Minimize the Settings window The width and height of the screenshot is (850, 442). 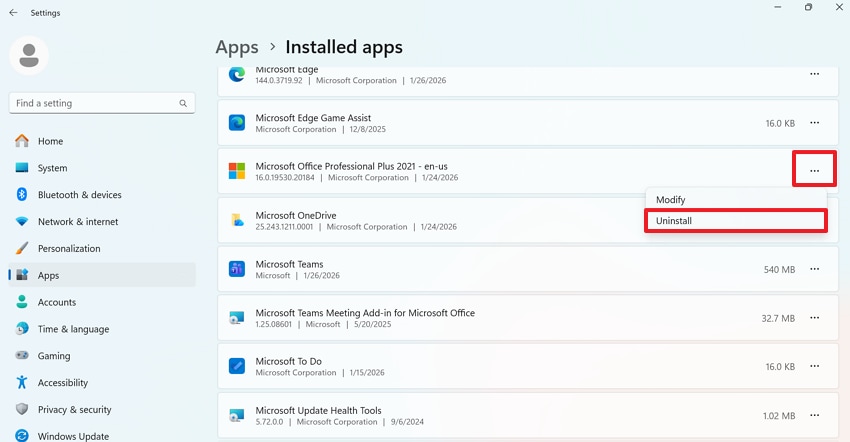(777, 7)
